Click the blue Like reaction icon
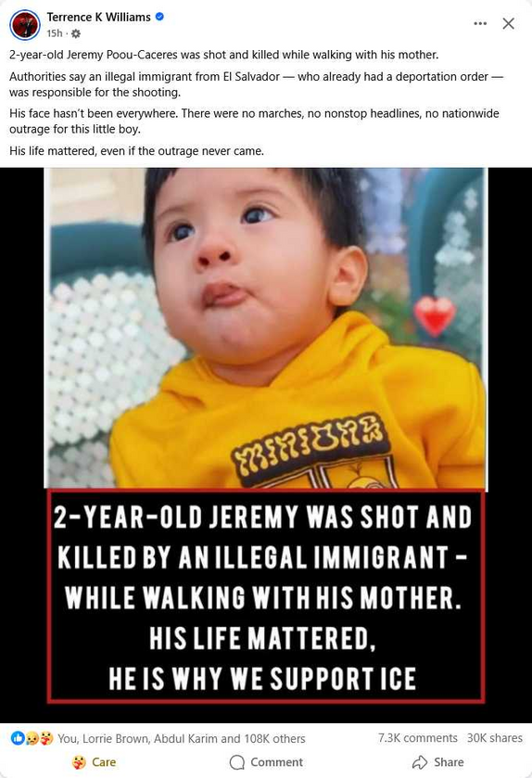This screenshot has height=778, width=532. tap(18, 738)
